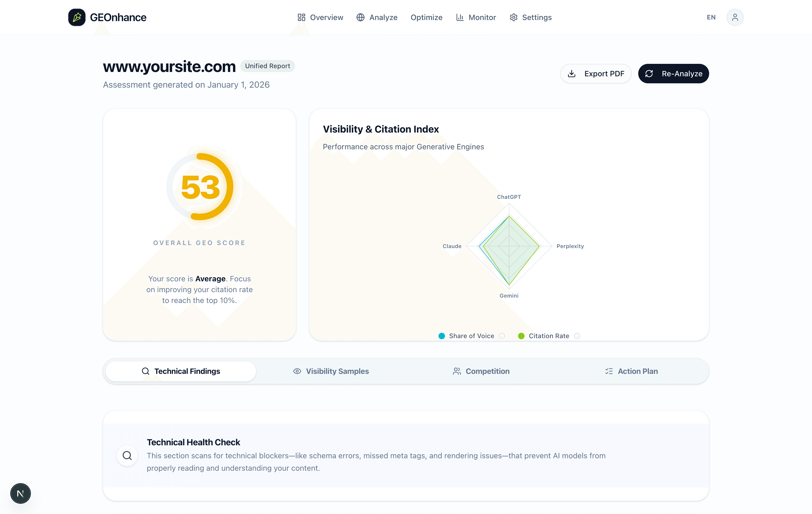This screenshot has width=812, height=514.
Task: Click the globe icon beside Analyze
Action: coord(360,17)
